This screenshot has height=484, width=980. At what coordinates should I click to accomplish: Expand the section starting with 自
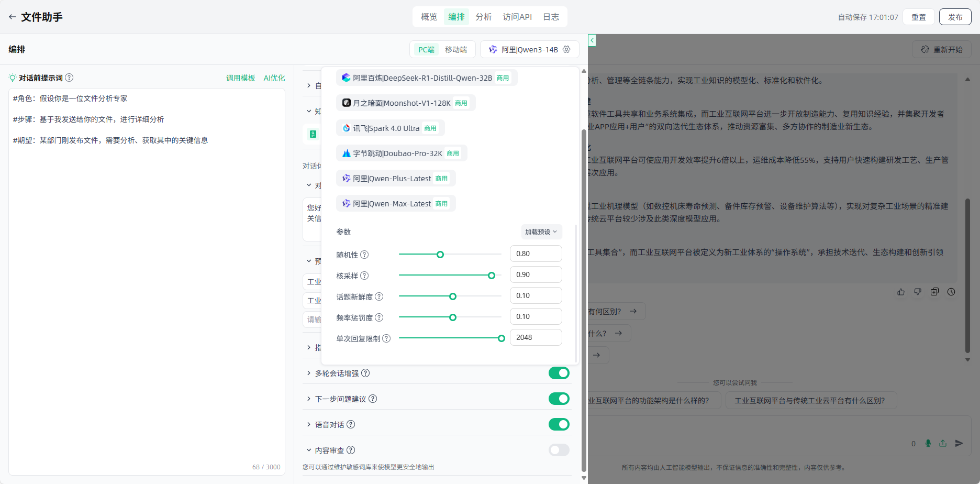309,85
